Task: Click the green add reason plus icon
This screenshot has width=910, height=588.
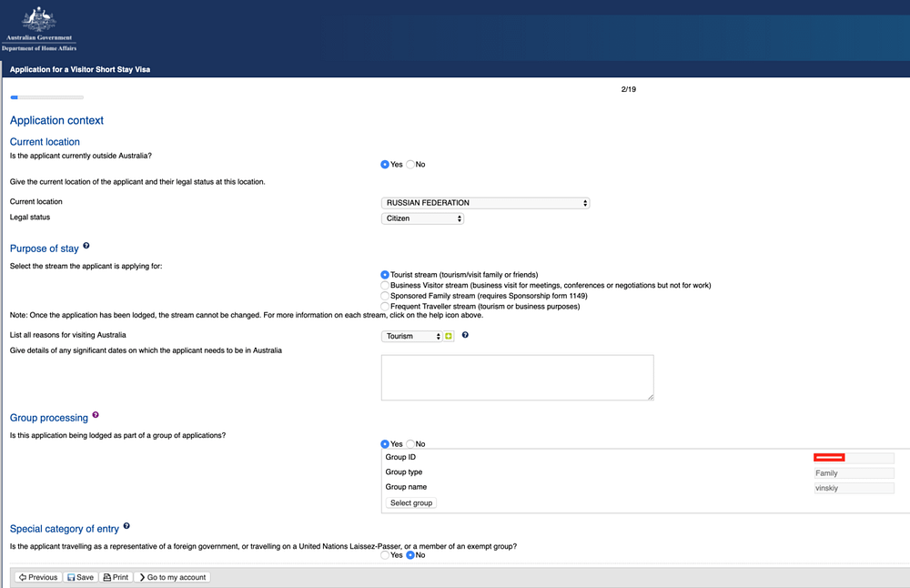Action: pyautogui.click(x=448, y=336)
